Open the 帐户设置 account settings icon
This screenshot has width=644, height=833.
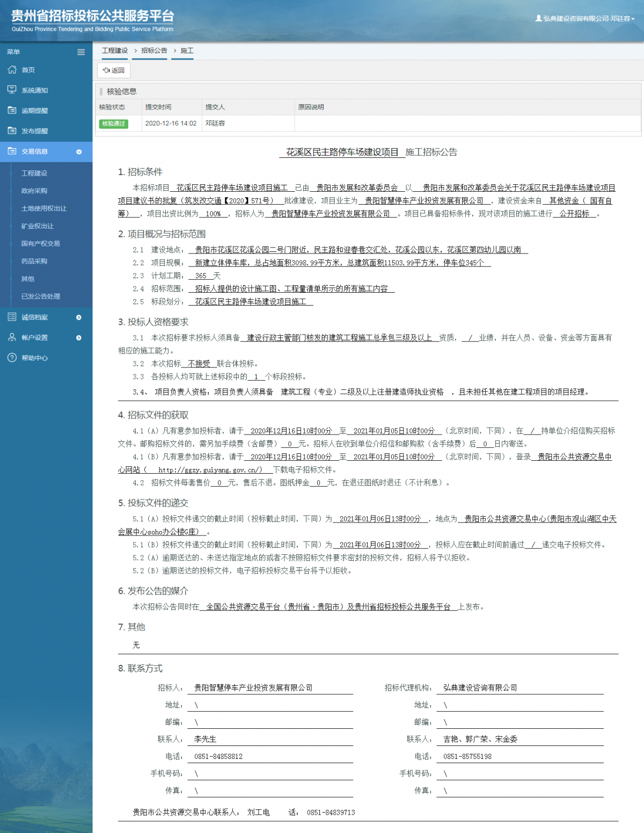coord(12,338)
